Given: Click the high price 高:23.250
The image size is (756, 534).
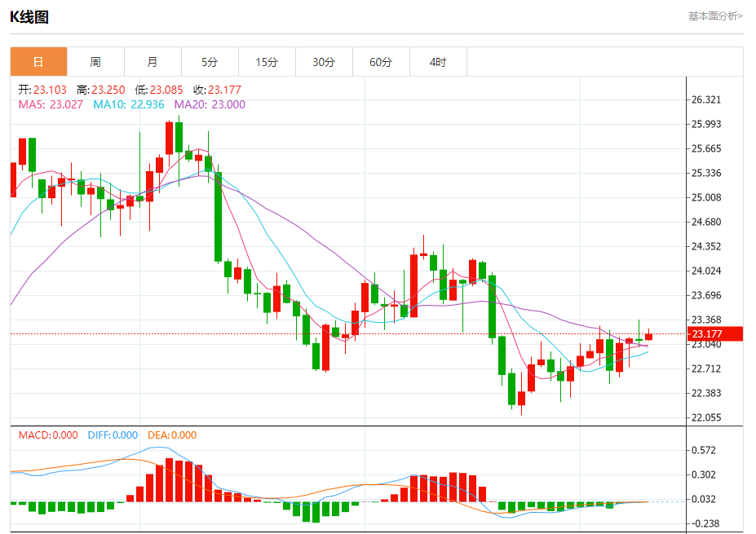Looking at the screenshot, I should (x=101, y=90).
